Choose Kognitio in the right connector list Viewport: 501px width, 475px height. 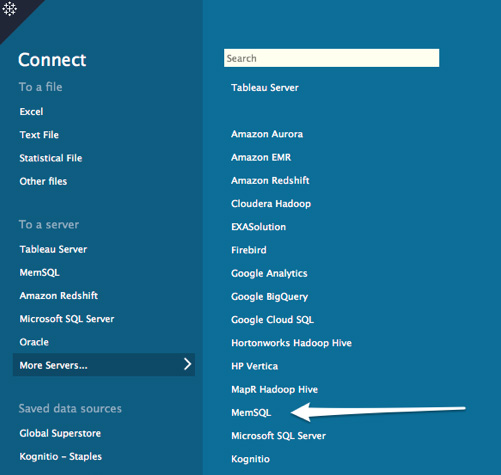251,459
